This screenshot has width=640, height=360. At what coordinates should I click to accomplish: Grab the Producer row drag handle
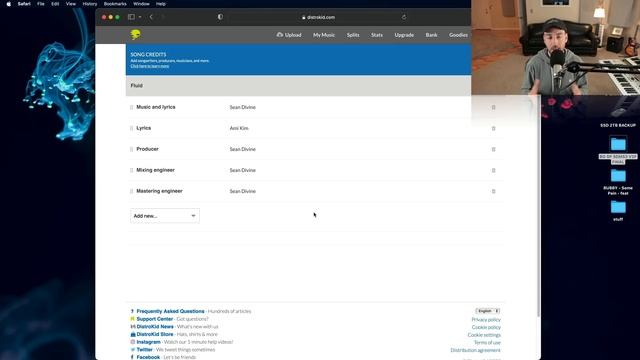click(x=131, y=149)
